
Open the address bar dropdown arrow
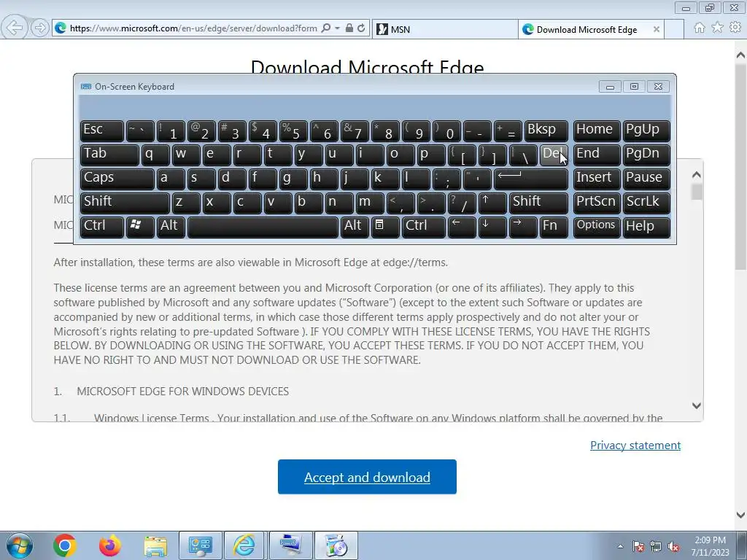point(337,28)
